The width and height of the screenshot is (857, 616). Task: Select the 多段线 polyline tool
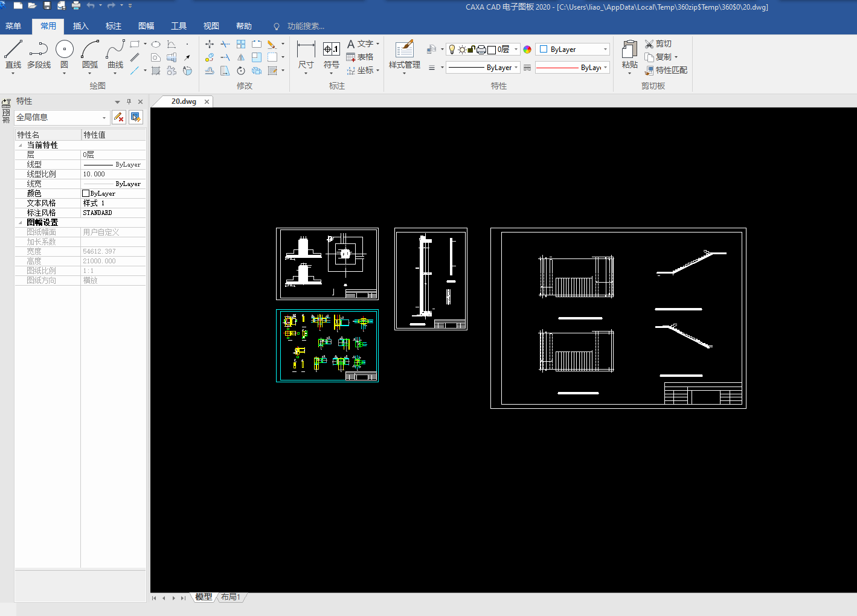(x=39, y=54)
